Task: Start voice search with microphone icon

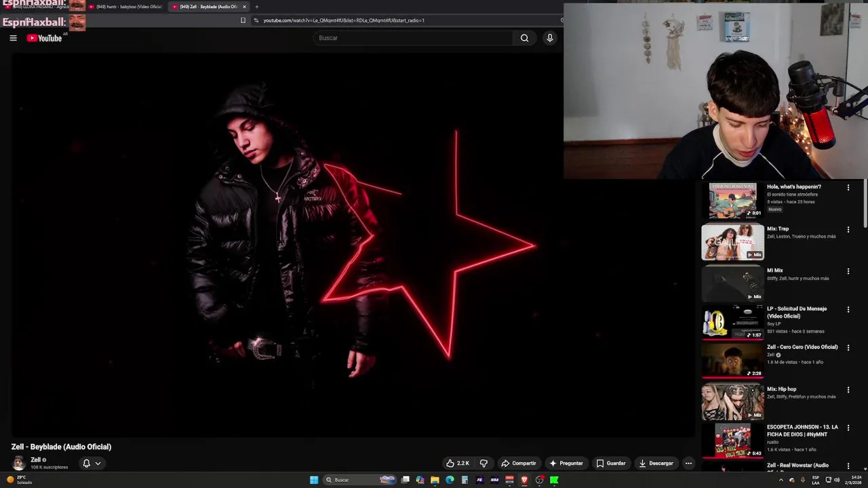Action: (x=550, y=38)
